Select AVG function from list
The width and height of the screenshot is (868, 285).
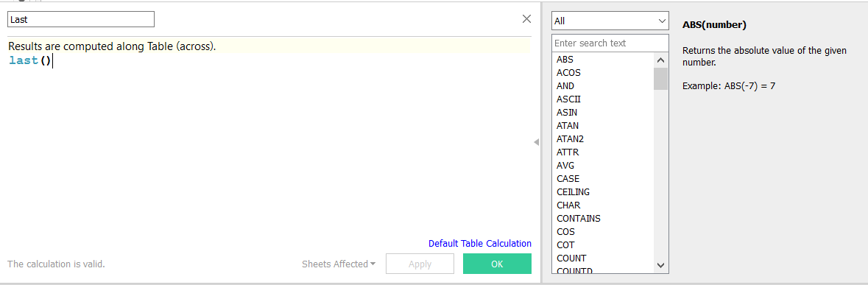click(x=565, y=166)
